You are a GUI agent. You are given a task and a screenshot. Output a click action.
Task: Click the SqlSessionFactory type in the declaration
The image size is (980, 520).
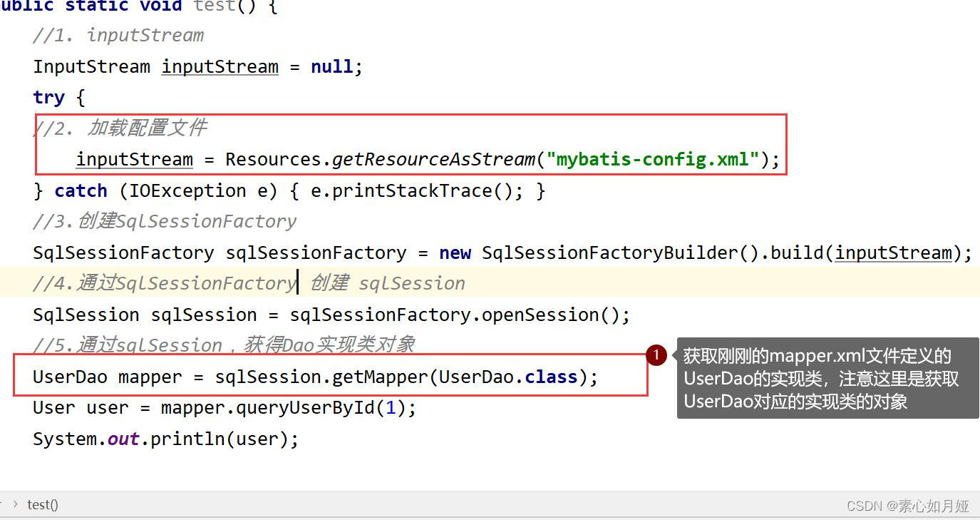(123, 253)
